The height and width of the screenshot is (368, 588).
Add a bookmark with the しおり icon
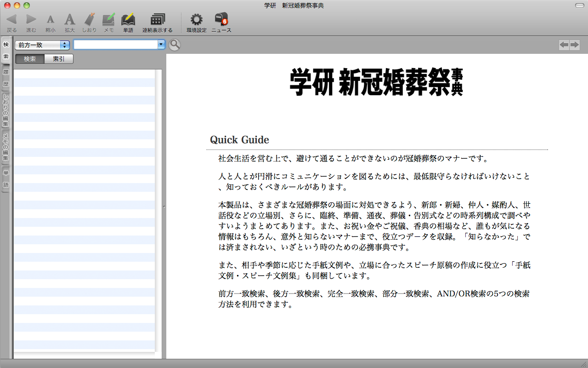click(89, 20)
